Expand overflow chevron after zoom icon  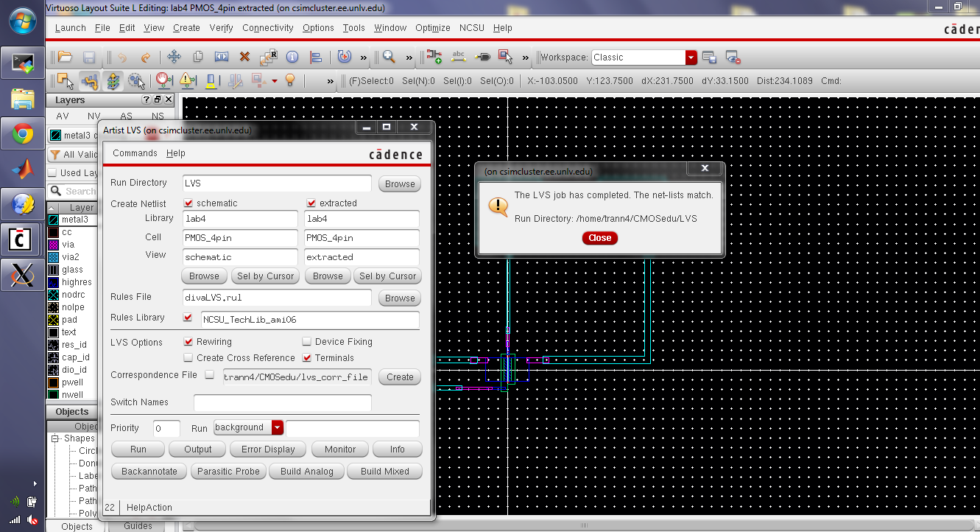[x=409, y=57]
